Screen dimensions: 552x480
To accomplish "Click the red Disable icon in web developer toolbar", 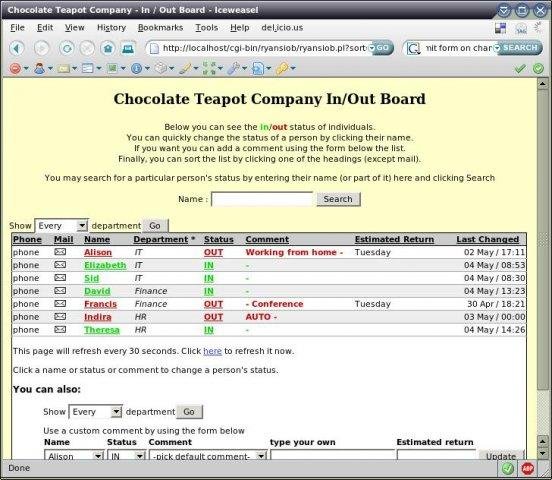I will (15, 68).
